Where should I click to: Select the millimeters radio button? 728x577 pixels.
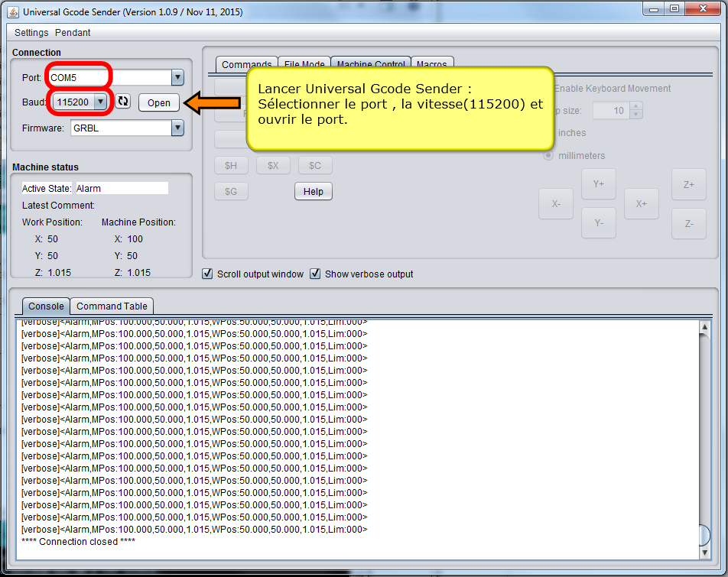pos(548,155)
